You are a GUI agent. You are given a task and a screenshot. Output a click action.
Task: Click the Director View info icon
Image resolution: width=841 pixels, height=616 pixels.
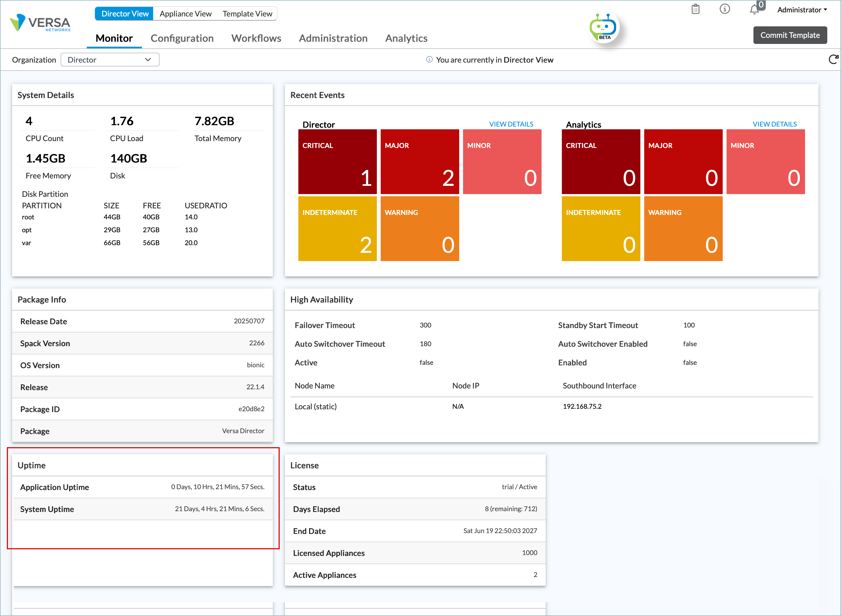429,60
